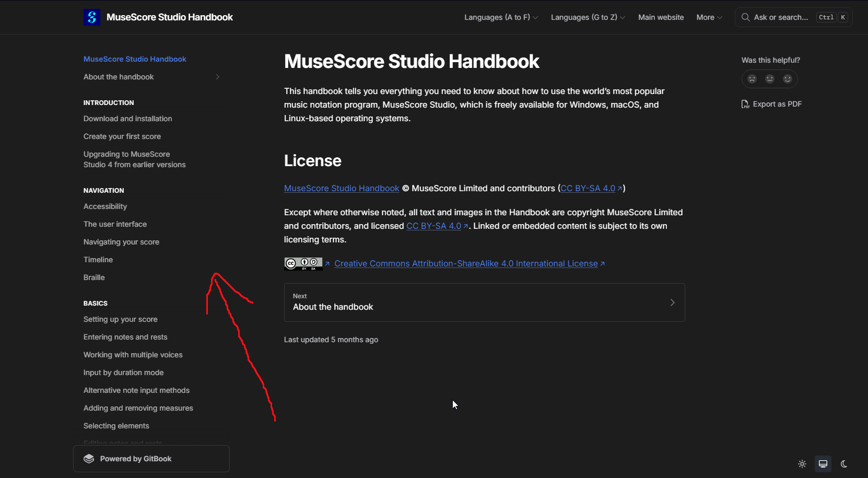Open Languages (A to F) dropdown
The height and width of the screenshot is (478, 868).
501,17
